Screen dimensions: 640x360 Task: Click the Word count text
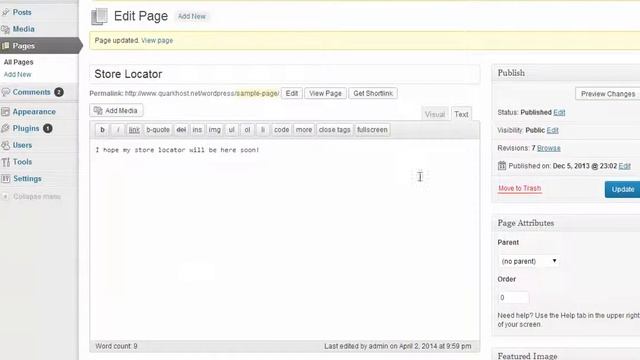116,346
